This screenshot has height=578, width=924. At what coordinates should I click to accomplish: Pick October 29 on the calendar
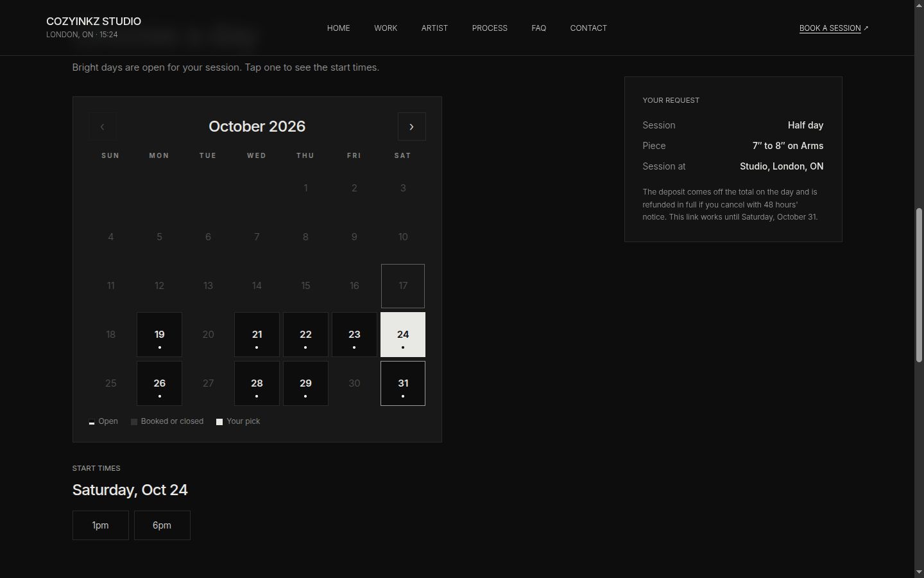pyautogui.click(x=305, y=383)
